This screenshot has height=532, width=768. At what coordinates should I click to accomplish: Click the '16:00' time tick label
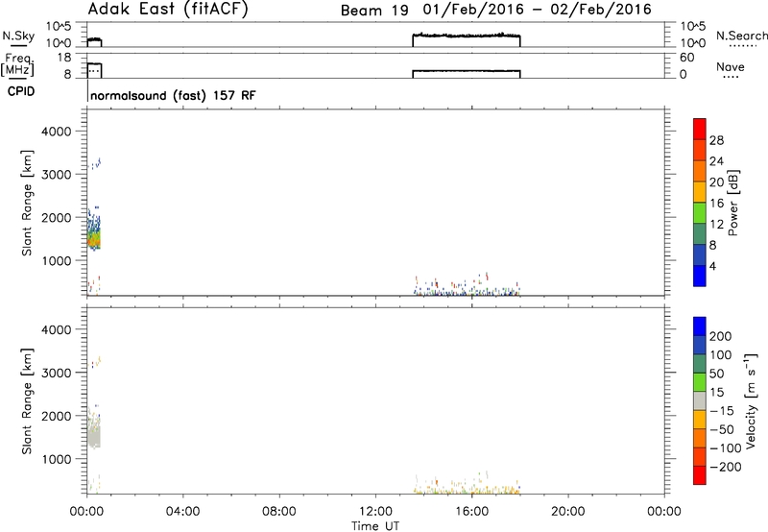pyautogui.click(x=471, y=512)
